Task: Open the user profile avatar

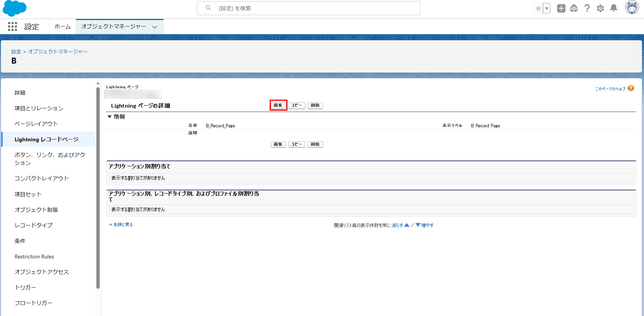Action: pyautogui.click(x=631, y=8)
